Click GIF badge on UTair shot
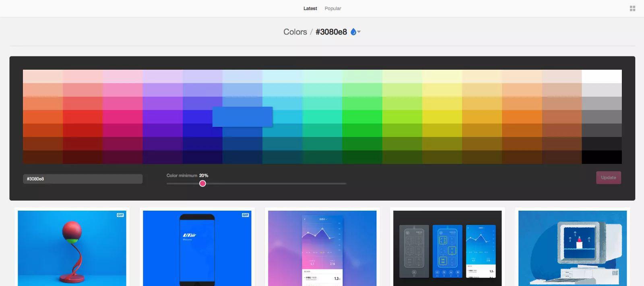 pyautogui.click(x=246, y=215)
